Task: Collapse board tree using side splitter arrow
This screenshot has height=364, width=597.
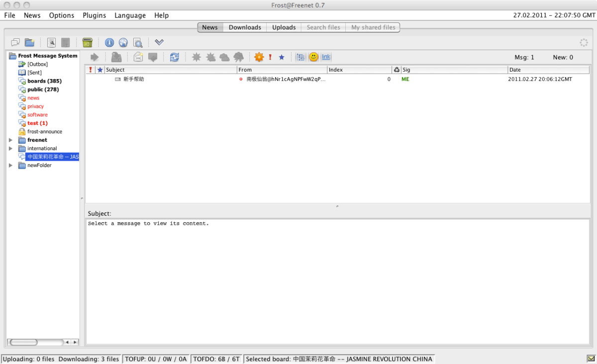Action: (x=82, y=198)
